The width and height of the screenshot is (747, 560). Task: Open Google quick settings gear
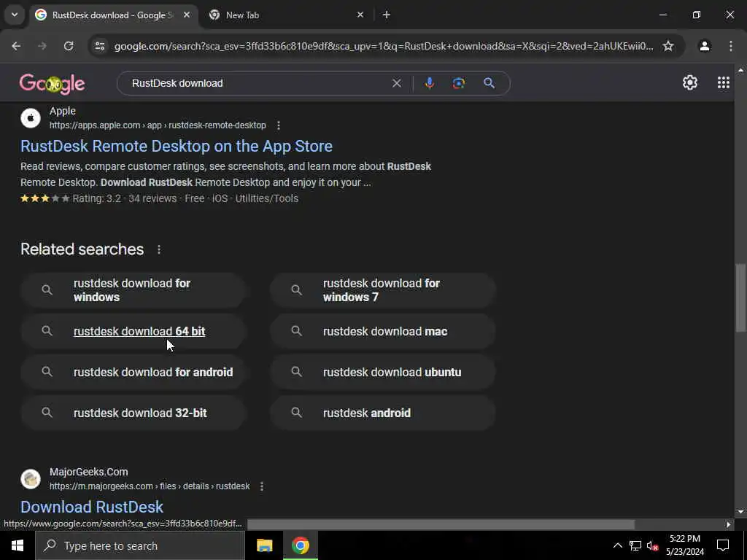[690, 83]
